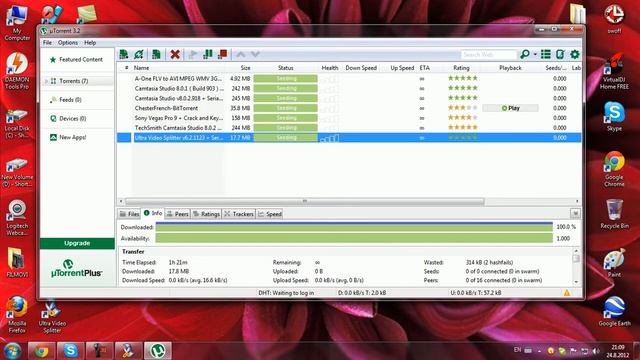
Task: Open New Apps! in the sidebar
Action: 77,137
